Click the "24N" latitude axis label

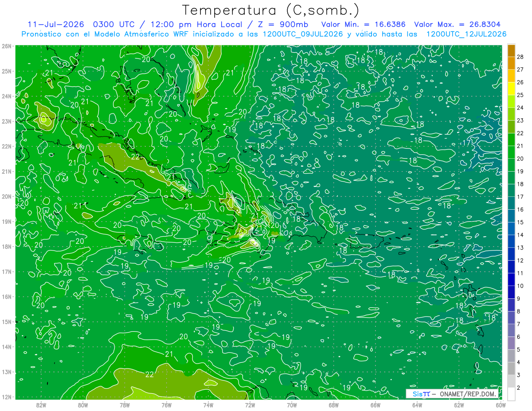pos(7,96)
